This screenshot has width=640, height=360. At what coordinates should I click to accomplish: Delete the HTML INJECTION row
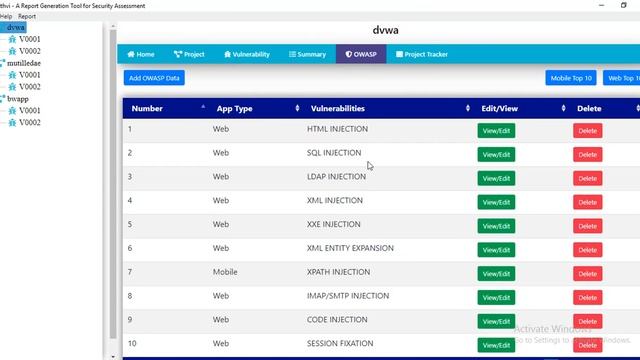pos(588,131)
